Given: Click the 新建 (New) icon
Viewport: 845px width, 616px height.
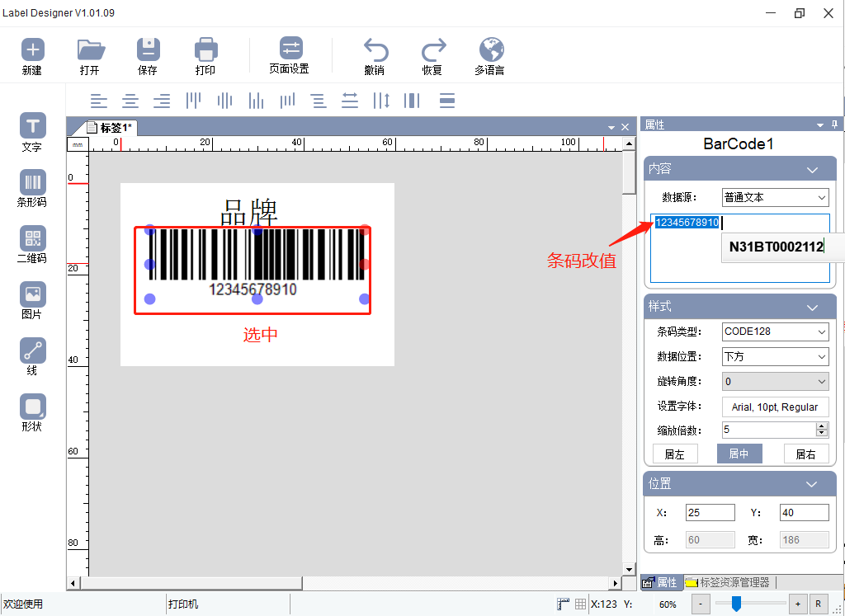Looking at the screenshot, I should [x=32, y=50].
